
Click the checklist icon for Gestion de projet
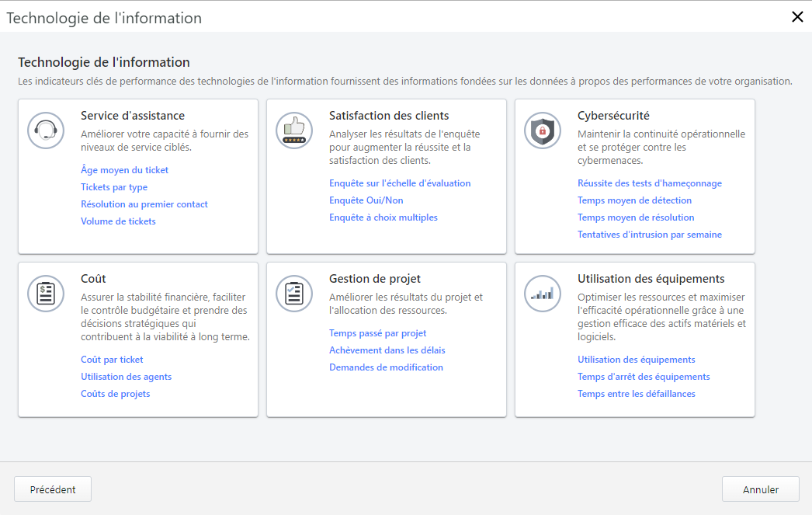(x=293, y=294)
